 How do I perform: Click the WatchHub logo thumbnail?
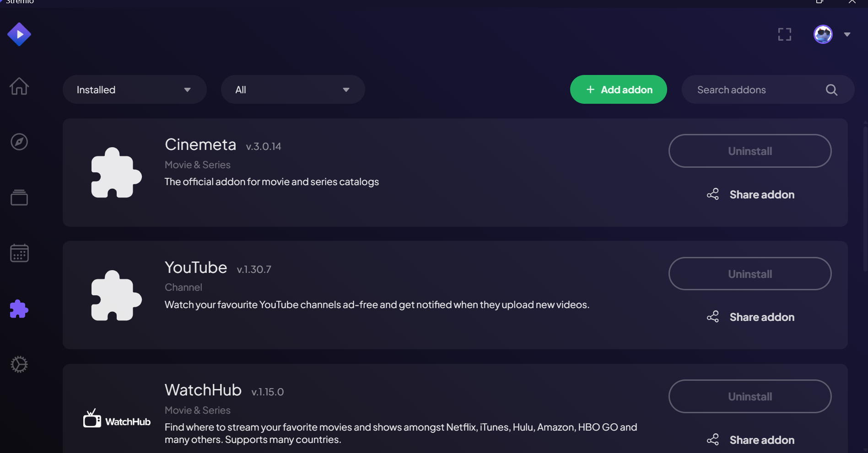point(117,419)
